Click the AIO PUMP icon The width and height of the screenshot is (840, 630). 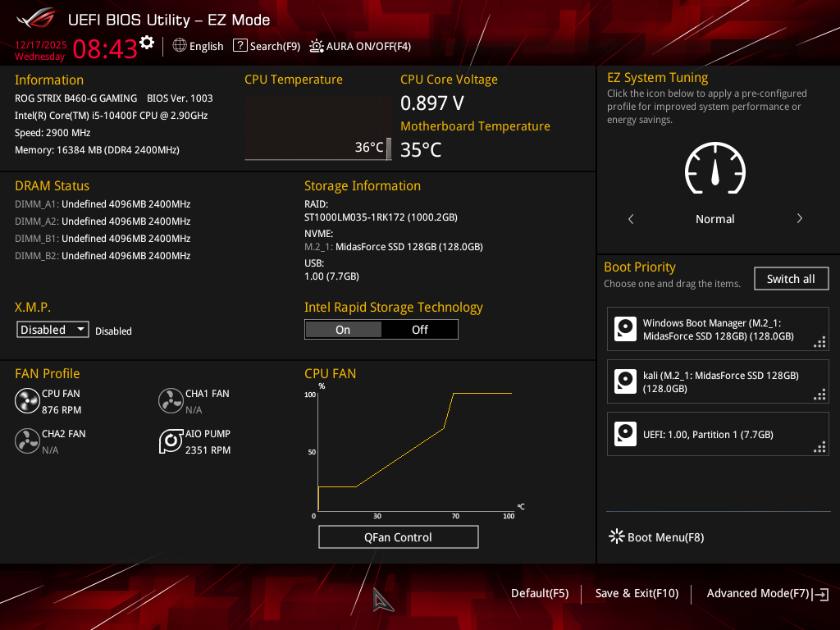tap(171, 441)
